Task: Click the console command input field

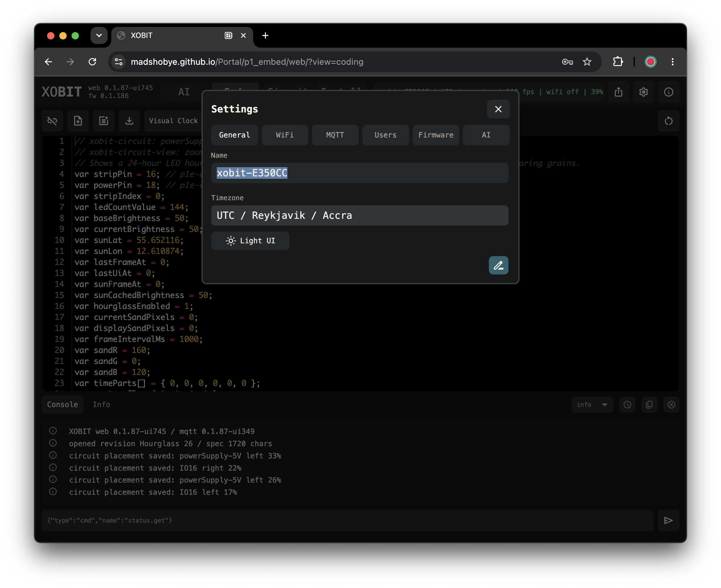Action: 348,520
